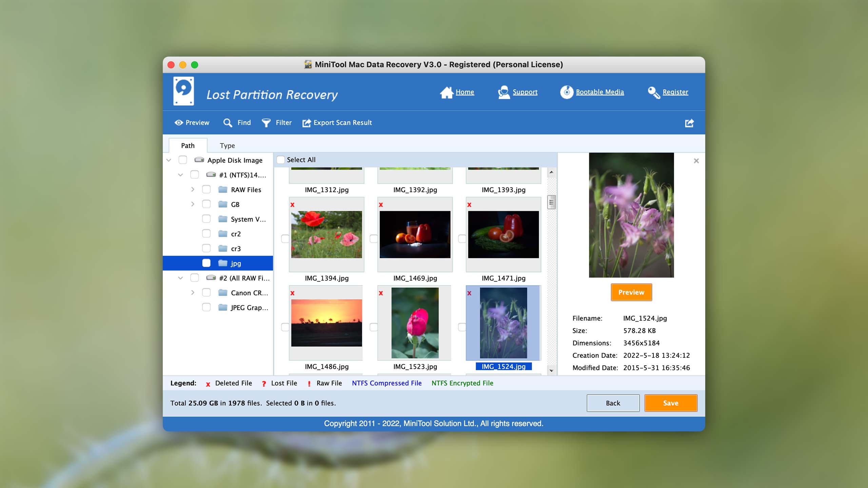Check the Apple Disk Image checkbox
The image size is (868, 488).
click(x=183, y=160)
